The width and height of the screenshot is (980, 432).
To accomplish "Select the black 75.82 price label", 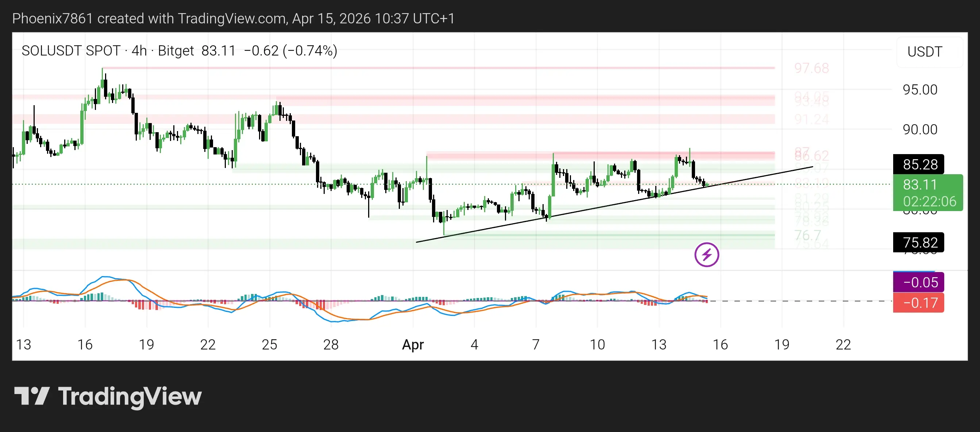I will pos(918,242).
